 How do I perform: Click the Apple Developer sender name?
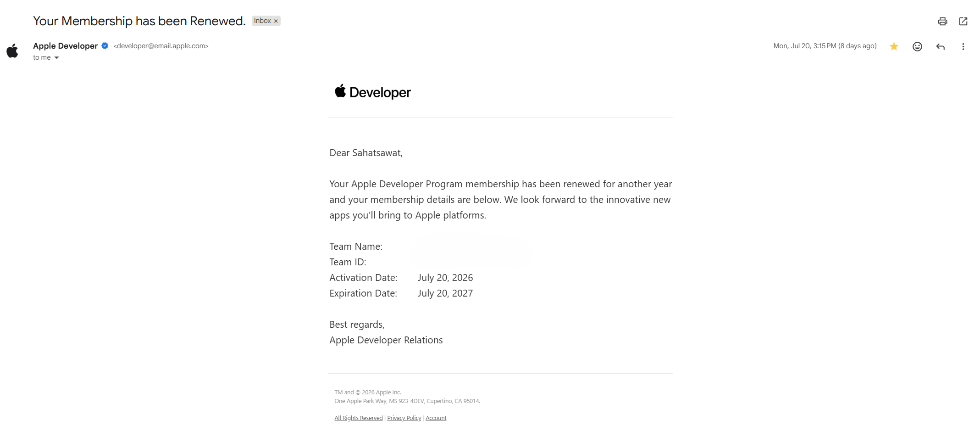[65, 46]
